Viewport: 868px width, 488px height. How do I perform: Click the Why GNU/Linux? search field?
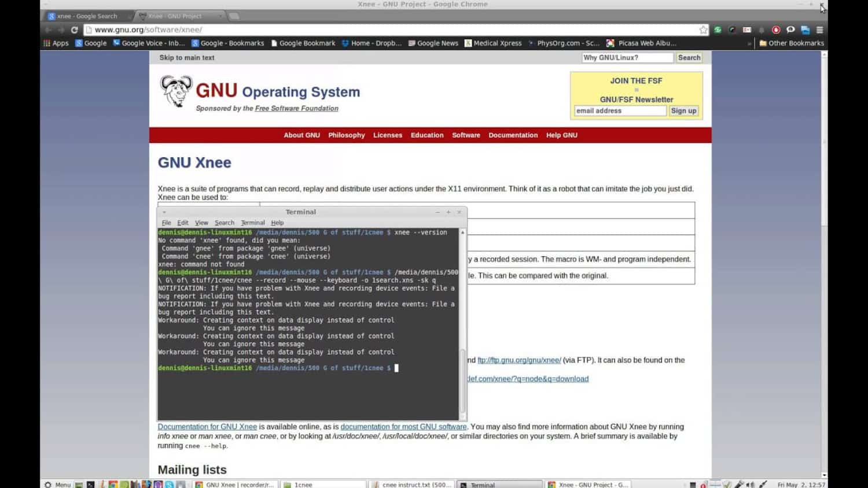click(627, 57)
